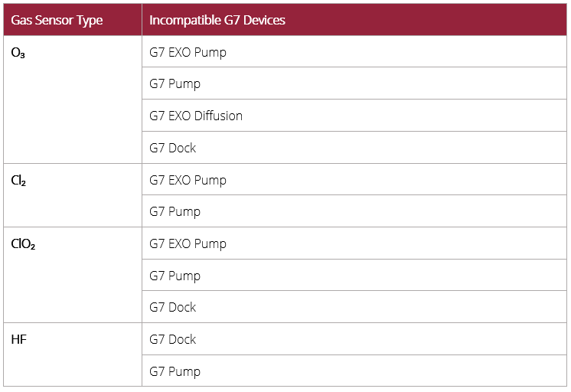Select the ClO₂ gas sensor cell
This screenshot has width=571, height=392.
pyautogui.click(x=23, y=244)
